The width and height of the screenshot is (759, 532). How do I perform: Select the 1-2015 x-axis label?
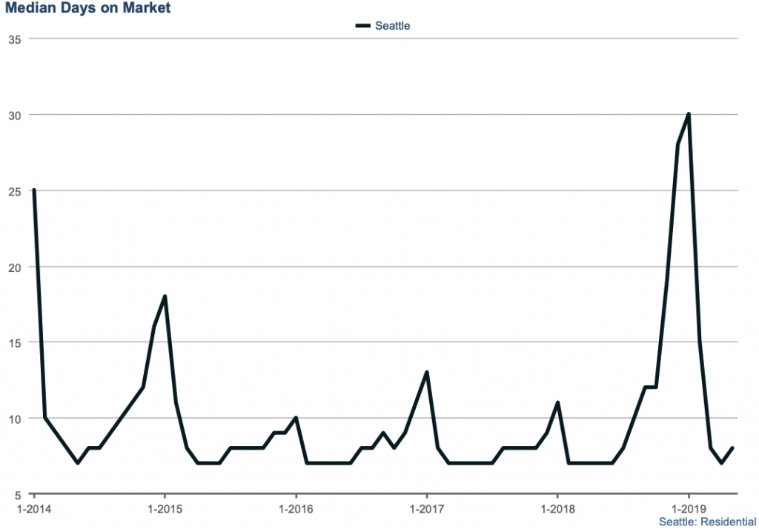point(165,509)
